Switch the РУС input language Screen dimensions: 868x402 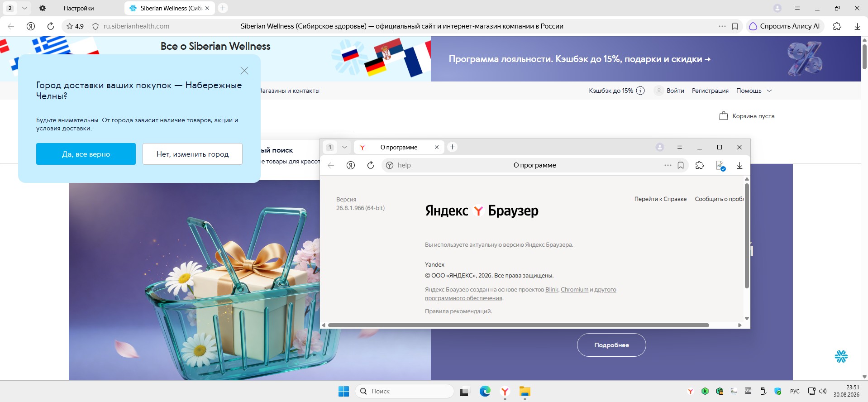(795, 391)
